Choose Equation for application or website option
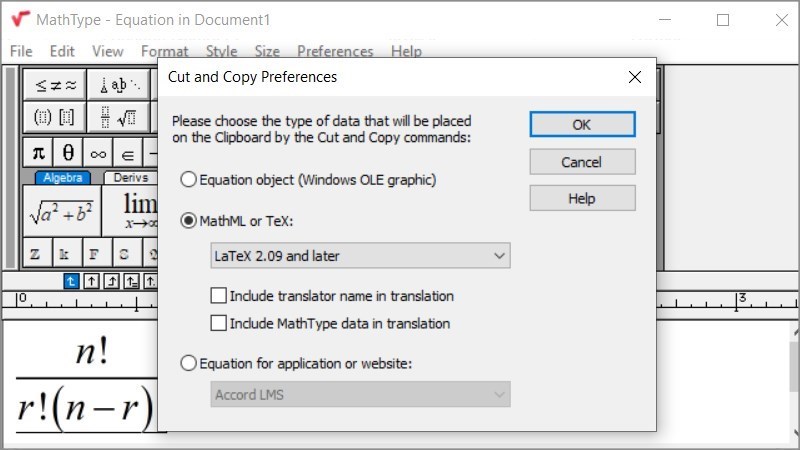Viewport: 800px width, 450px height. point(296,363)
